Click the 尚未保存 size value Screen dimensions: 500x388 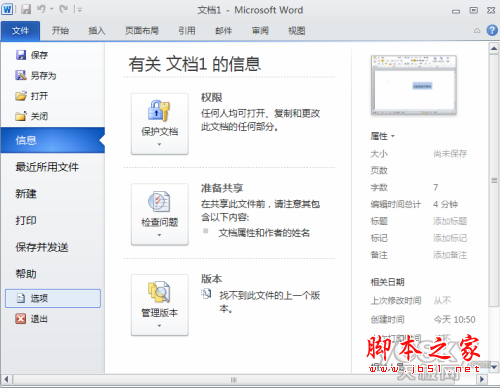pos(450,154)
